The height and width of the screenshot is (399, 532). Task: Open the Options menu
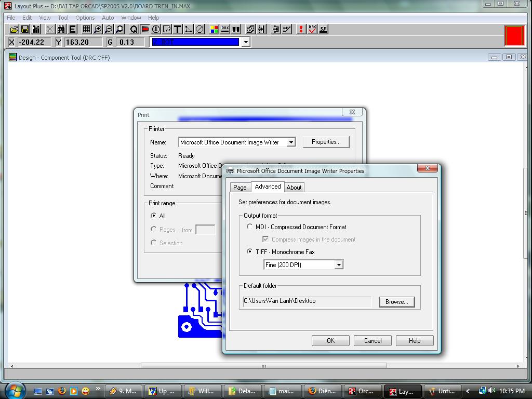click(85, 18)
